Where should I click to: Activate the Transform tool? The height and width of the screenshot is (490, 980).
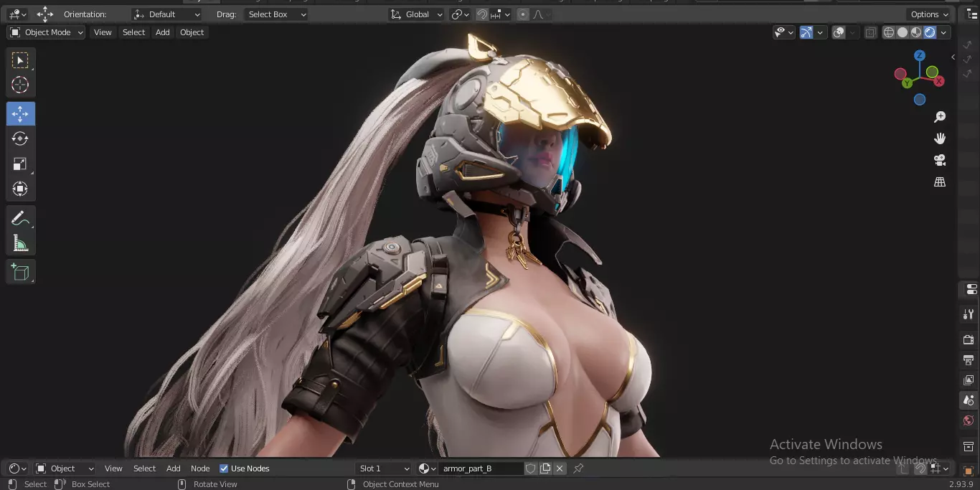tap(20, 189)
